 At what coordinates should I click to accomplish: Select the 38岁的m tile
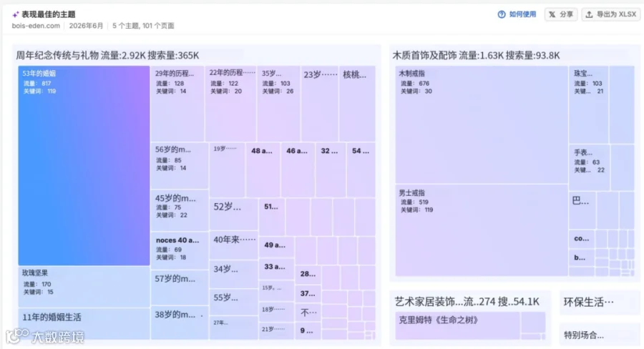pos(180,323)
